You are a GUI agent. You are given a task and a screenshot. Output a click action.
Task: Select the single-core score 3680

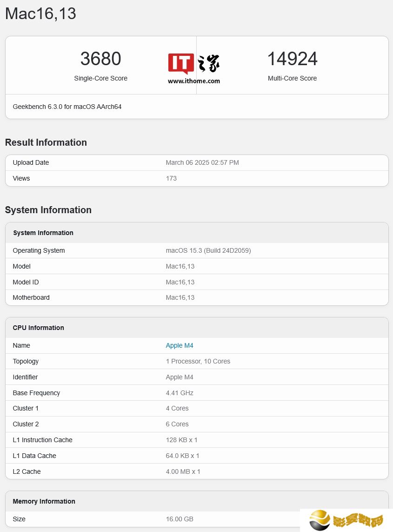coord(101,59)
